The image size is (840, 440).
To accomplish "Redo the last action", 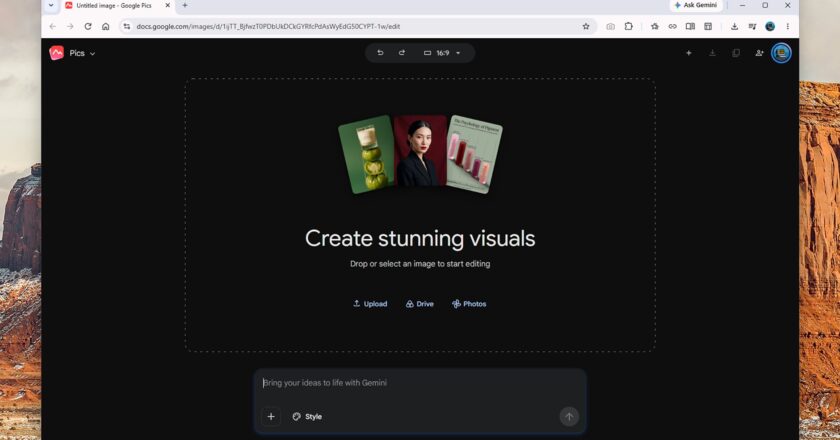I will 402,53.
